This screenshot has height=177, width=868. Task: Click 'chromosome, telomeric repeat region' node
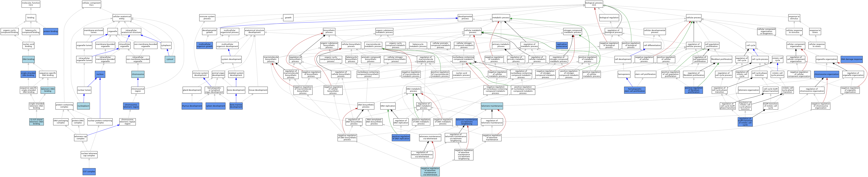click(127, 122)
